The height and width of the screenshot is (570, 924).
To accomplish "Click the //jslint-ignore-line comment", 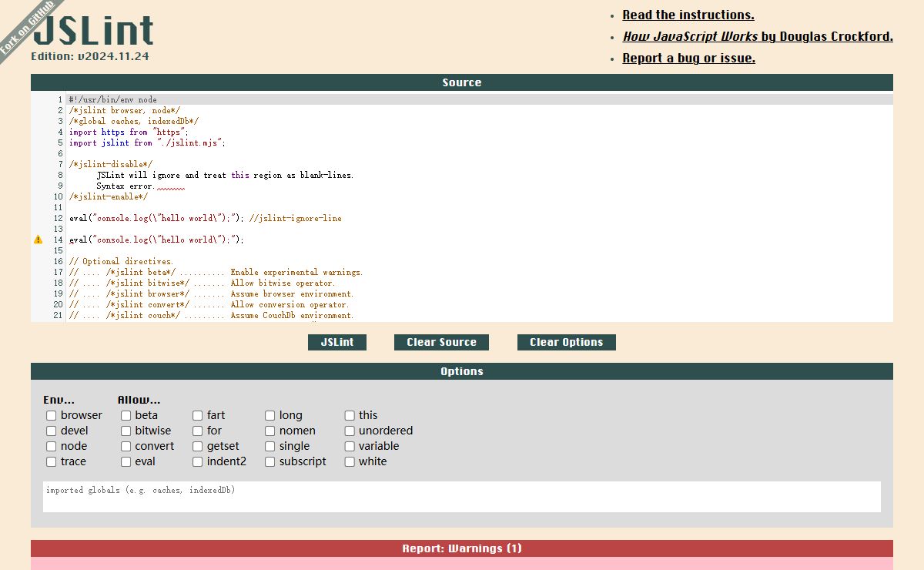I will point(295,218).
